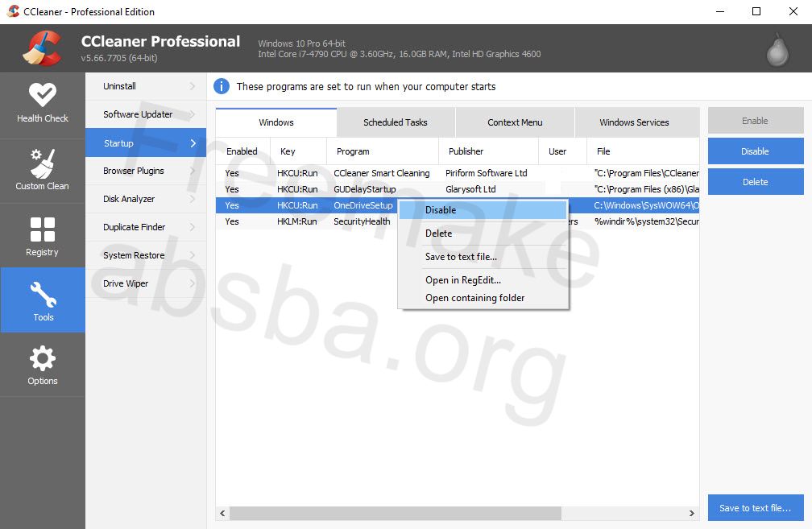Viewport: 812px width, 529px height.
Task: Click chevron next to Disk Analyzer
Action: pyautogui.click(x=193, y=199)
